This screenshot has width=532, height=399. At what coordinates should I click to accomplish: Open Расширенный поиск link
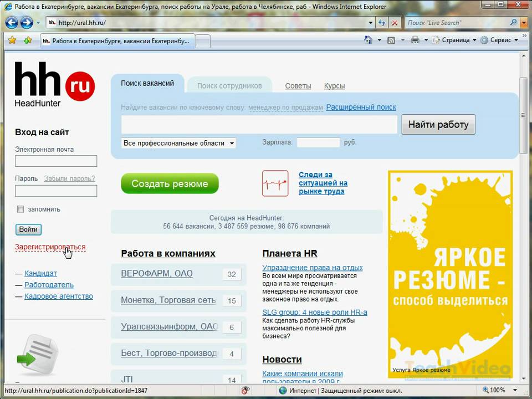point(361,107)
